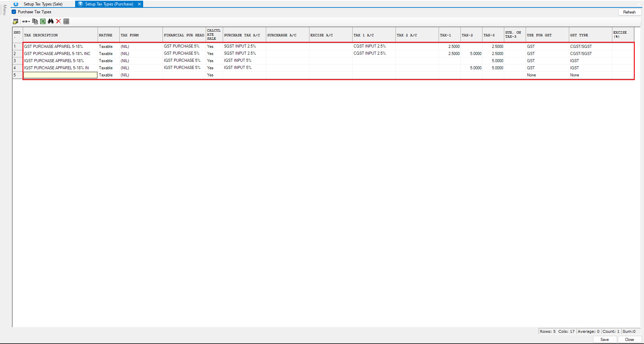Image resolution: width=644 pixels, height=344 pixels.
Task: Open the column width adjust dropdown
Action: (26, 21)
